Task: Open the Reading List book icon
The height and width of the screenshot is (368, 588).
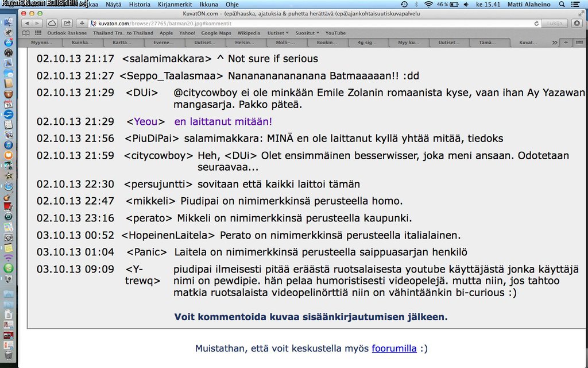Action: (x=26, y=33)
